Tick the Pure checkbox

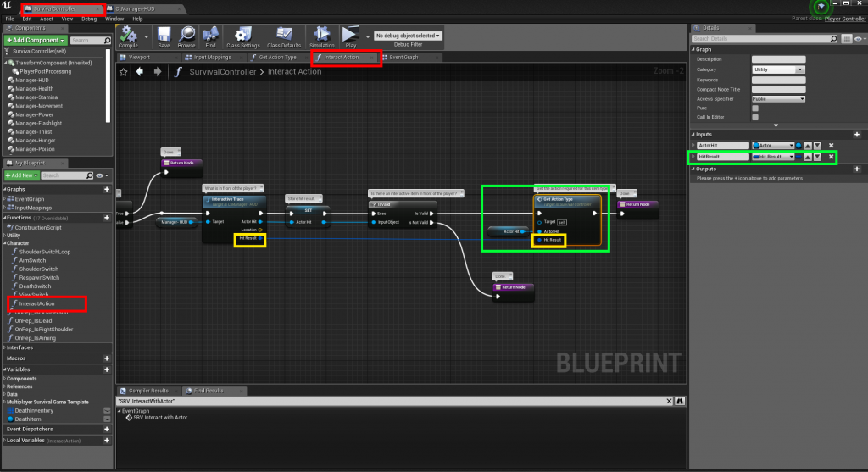[x=755, y=108]
